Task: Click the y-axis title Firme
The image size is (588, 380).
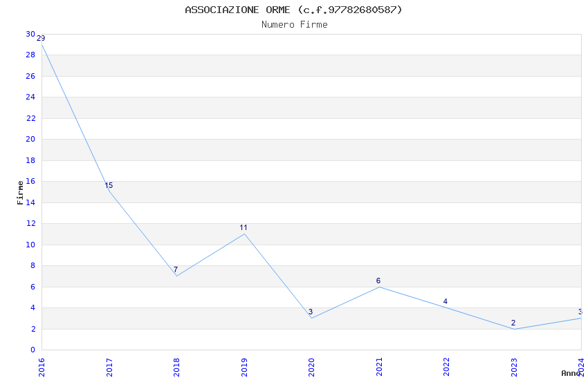Action: 20,193
